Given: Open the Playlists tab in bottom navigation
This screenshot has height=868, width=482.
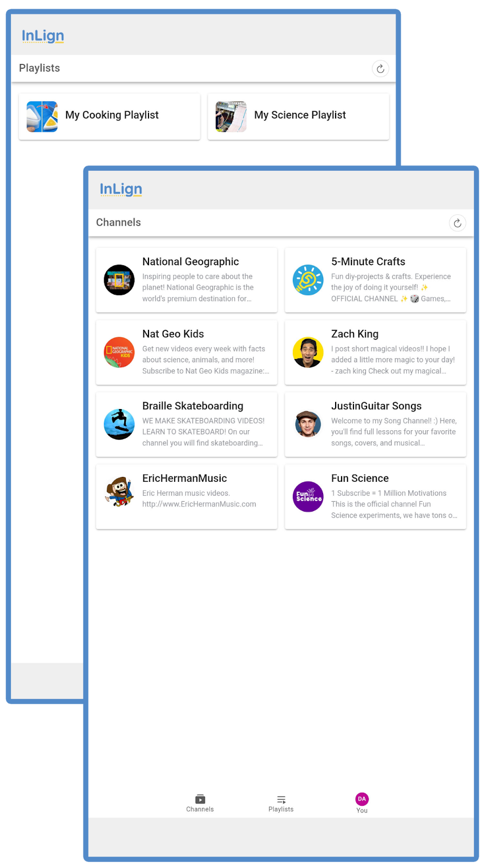Looking at the screenshot, I should click(x=281, y=803).
